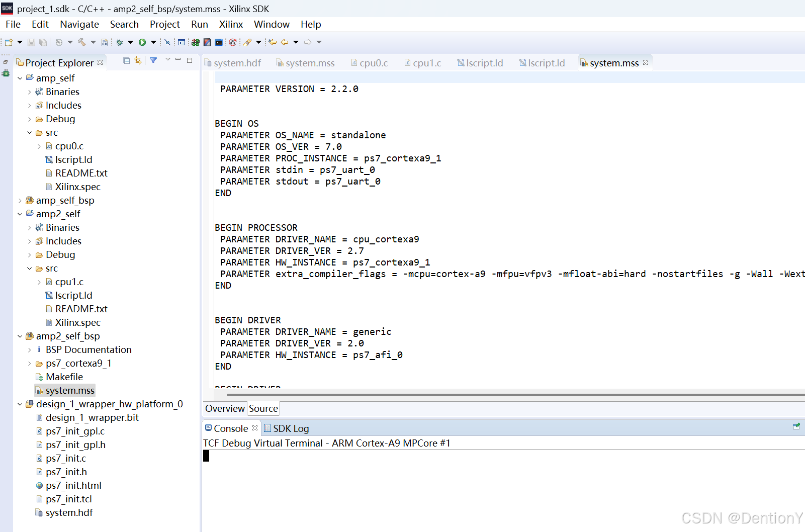The image size is (805, 532).
Task: Click the 010 binary file toolbar icon
Action: click(x=105, y=42)
